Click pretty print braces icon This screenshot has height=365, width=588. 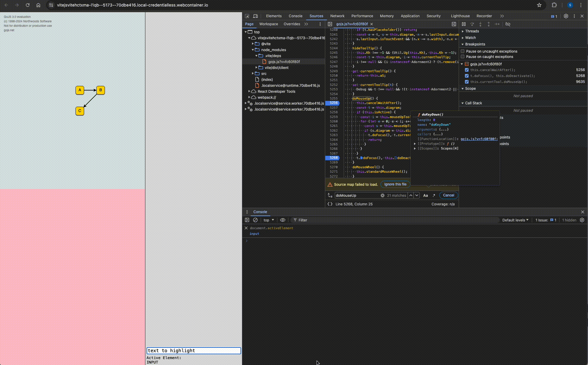330,204
